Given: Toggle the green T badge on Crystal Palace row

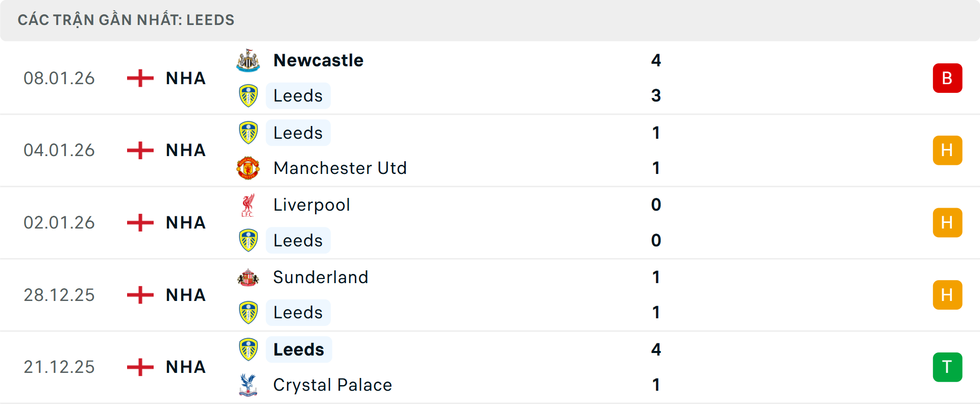Looking at the screenshot, I should coord(948,367).
